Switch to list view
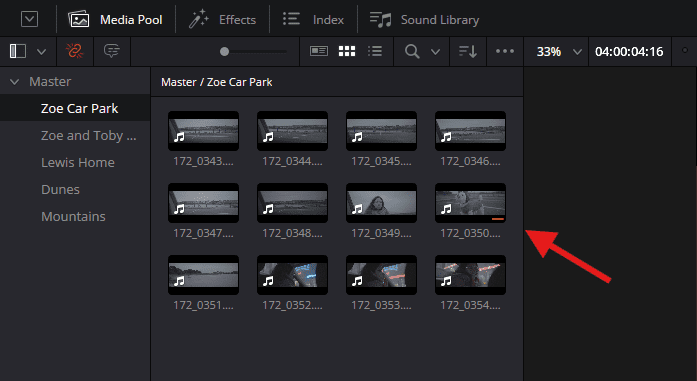Viewport: 697px width, 381px height. 375,51
